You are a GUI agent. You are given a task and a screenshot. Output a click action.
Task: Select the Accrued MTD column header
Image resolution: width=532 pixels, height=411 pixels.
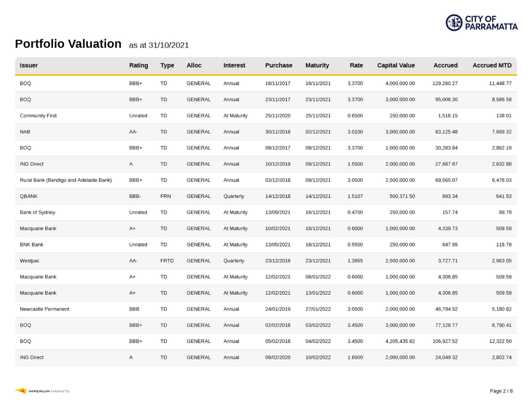[x=492, y=65]
